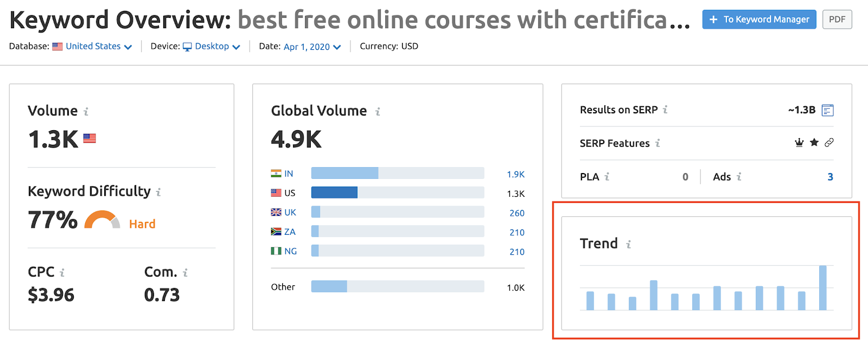Click the star SERP feature icon
This screenshot has height=346, width=868.
click(814, 143)
